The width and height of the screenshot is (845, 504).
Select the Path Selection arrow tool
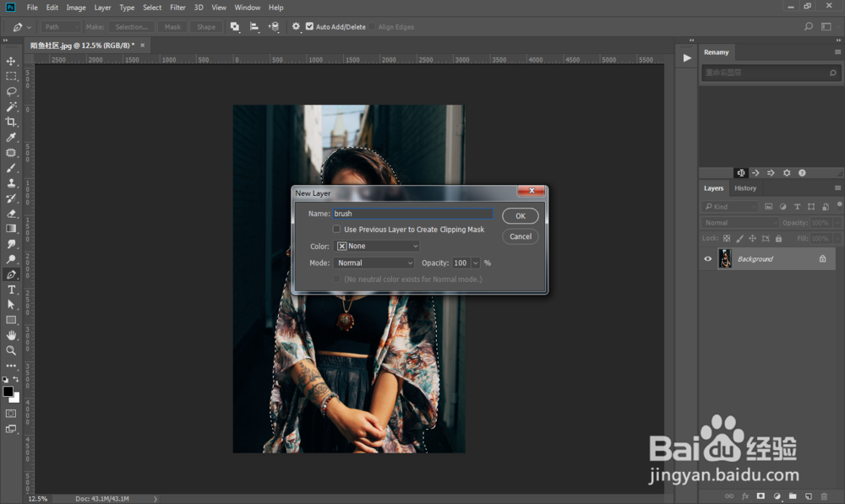coord(11,305)
